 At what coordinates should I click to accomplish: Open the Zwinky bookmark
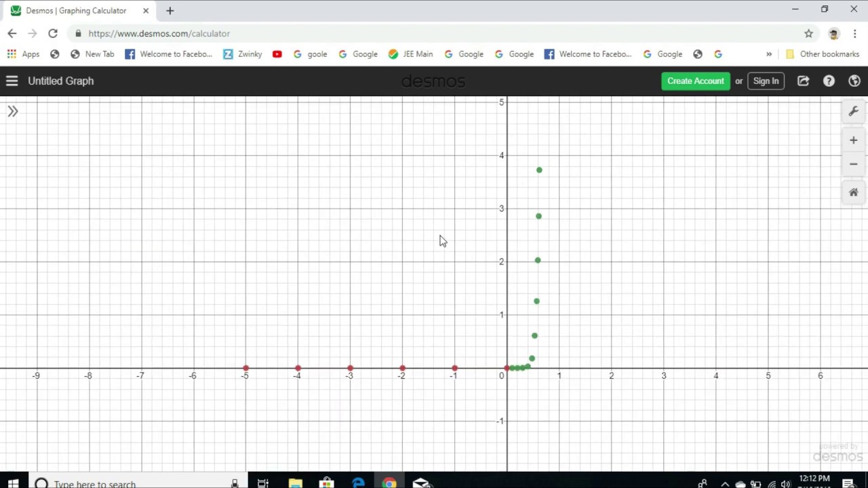242,54
